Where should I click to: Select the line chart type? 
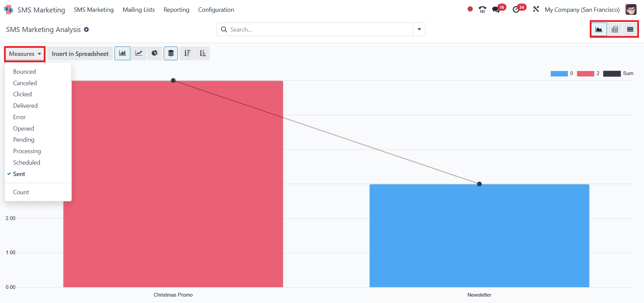139,53
